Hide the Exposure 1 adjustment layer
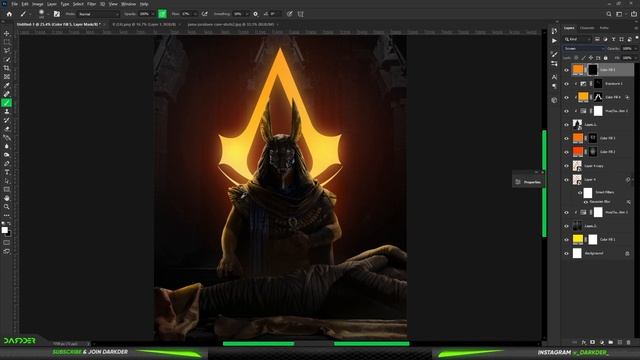Screen dimensions: 640x360 (566, 84)
